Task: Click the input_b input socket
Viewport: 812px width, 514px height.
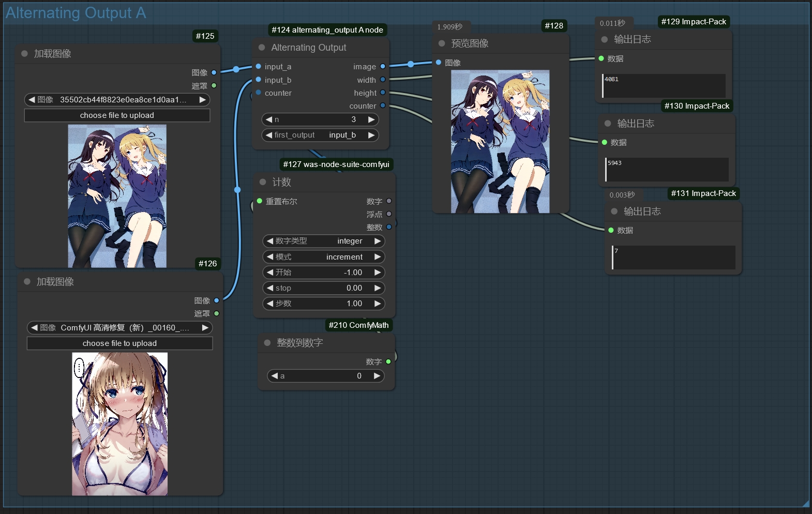Action: [259, 80]
